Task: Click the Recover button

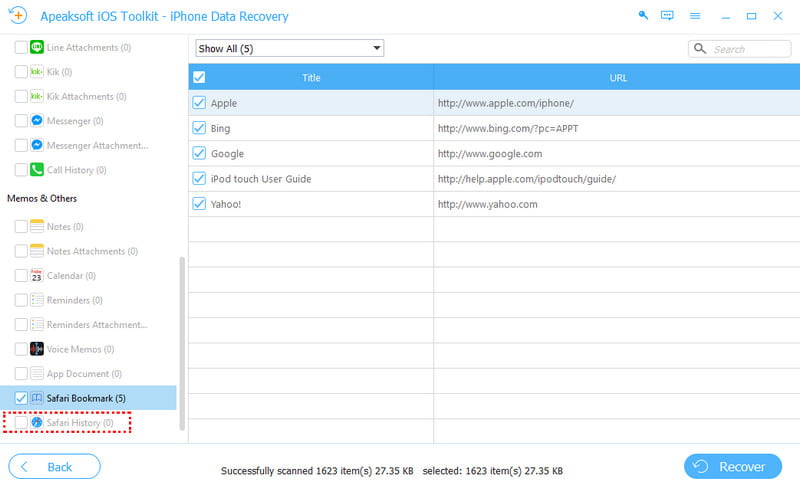Action: click(733, 467)
